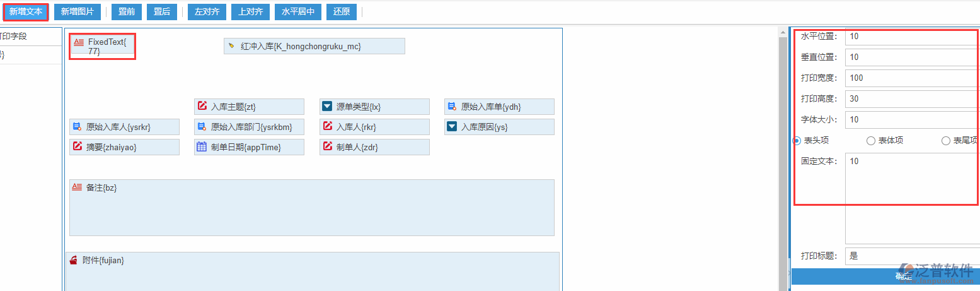Select the 表尾项 radio option

click(x=945, y=141)
